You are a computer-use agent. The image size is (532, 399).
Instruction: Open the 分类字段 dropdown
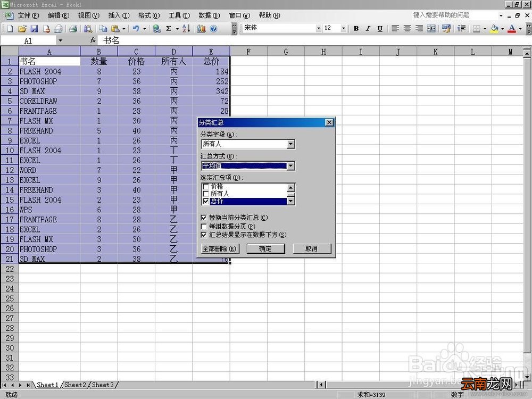(291, 144)
